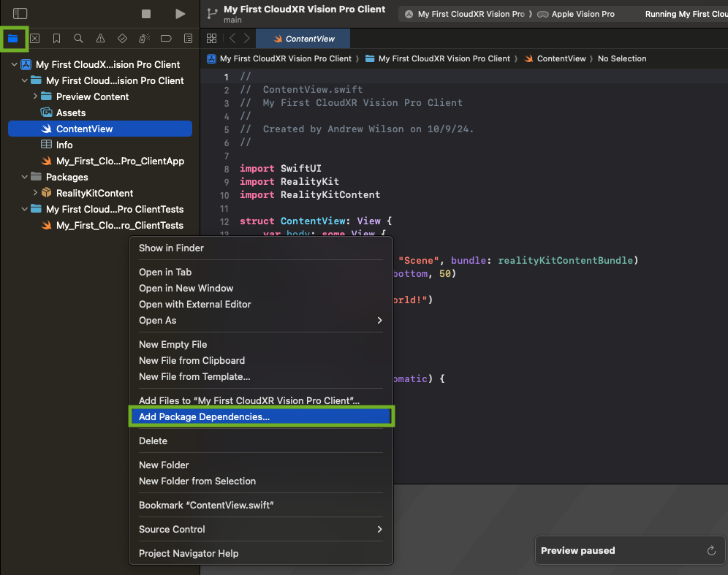Click the Preview paused refresh button
The width and height of the screenshot is (728, 575).
pyautogui.click(x=710, y=551)
